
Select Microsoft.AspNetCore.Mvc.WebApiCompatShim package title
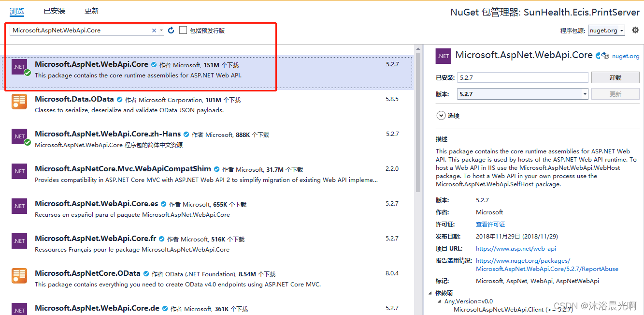tap(123, 169)
